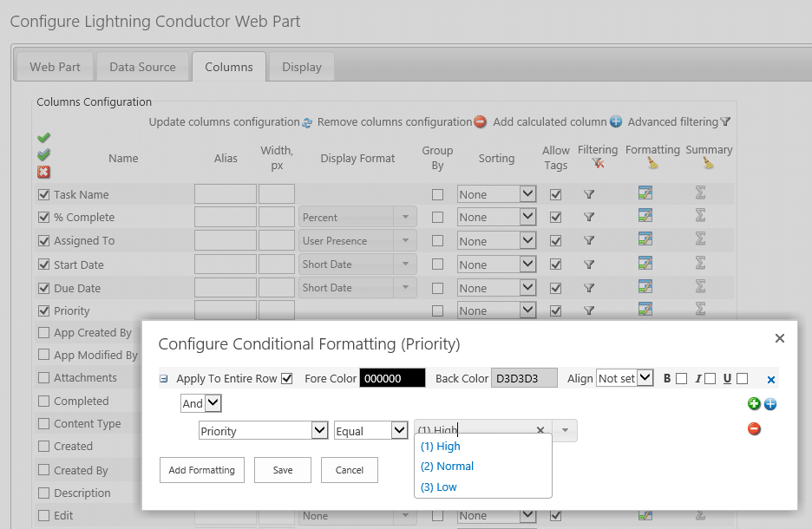Open the Sorting dropdown for Due Date
812x529 pixels.
(496, 288)
